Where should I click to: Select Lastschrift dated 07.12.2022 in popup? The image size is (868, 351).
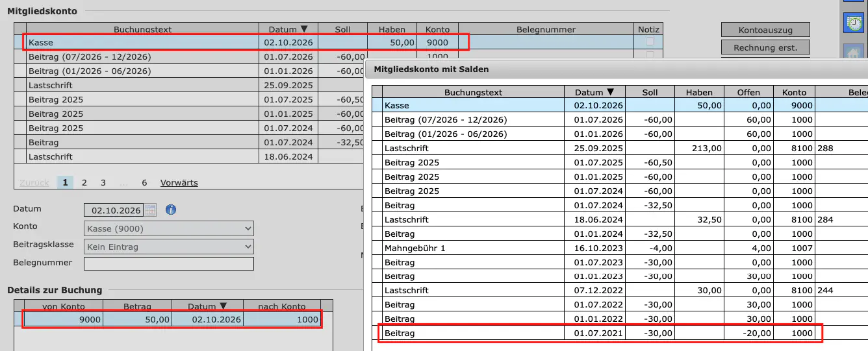coord(619,290)
